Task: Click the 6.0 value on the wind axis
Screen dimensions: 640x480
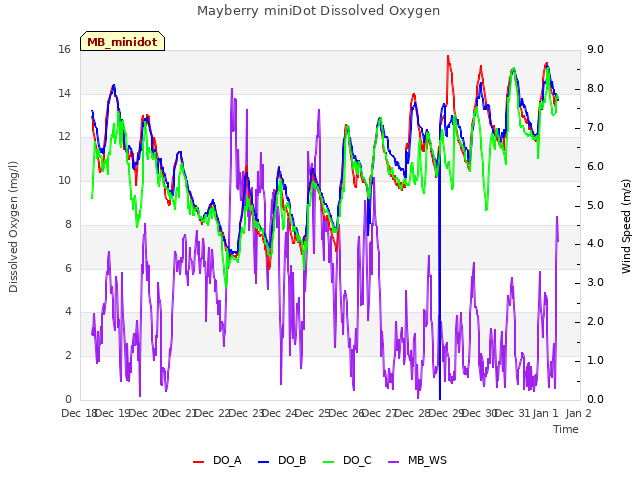Action: 595,167
